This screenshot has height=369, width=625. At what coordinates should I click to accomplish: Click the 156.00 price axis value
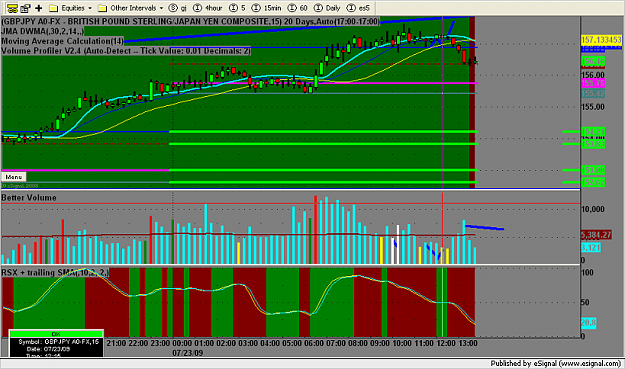pos(593,75)
